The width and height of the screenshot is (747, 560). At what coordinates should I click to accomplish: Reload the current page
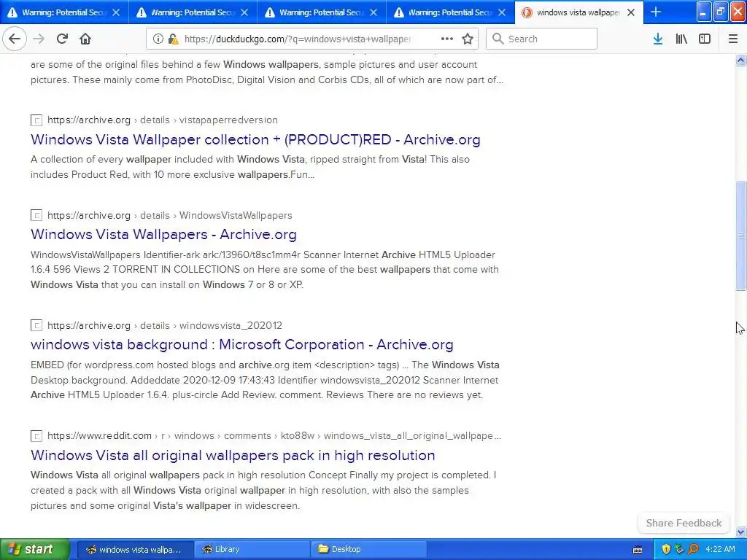[62, 39]
